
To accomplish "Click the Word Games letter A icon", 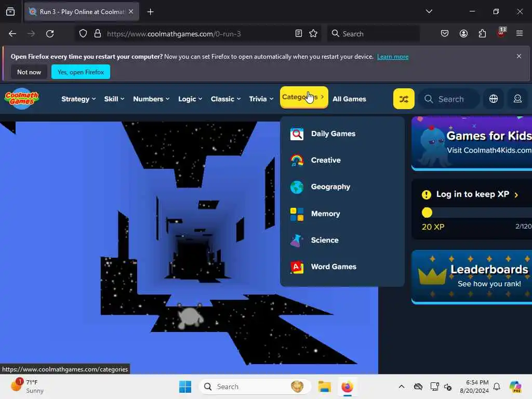I will click(297, 267).
